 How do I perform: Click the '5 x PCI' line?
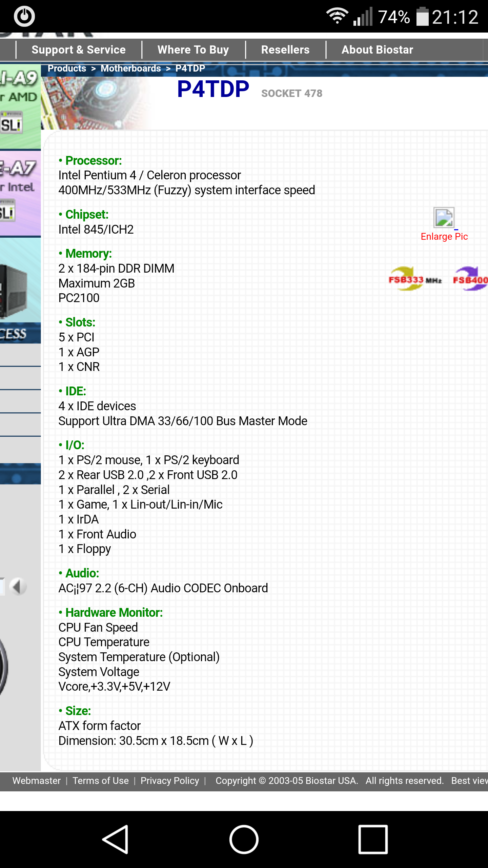[76, 337]
